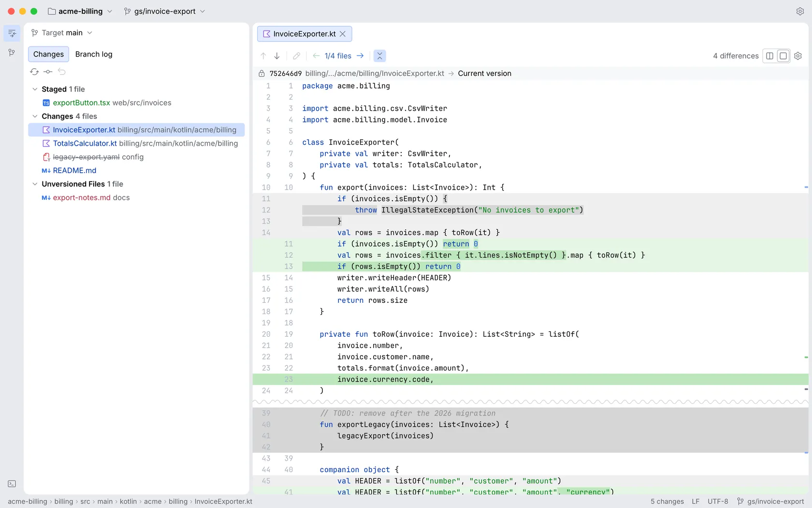Jump to previous difference with the up arrow

tap(263, 56)
